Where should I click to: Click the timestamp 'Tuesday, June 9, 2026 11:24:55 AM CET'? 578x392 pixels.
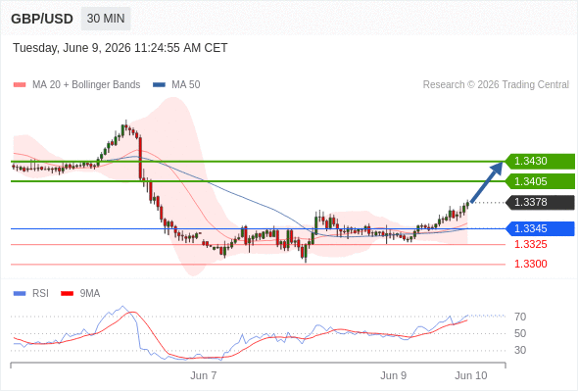pos(120,48)
